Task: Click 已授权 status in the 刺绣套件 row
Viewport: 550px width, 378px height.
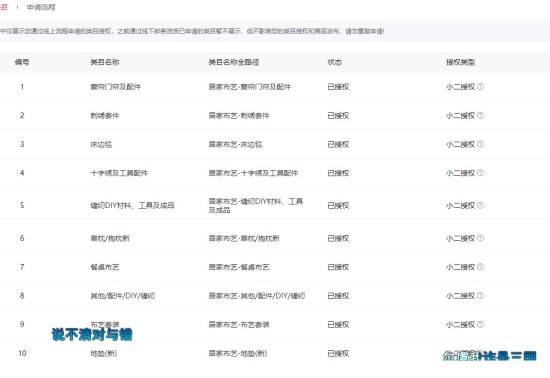Action: click(x=338, y=115)
